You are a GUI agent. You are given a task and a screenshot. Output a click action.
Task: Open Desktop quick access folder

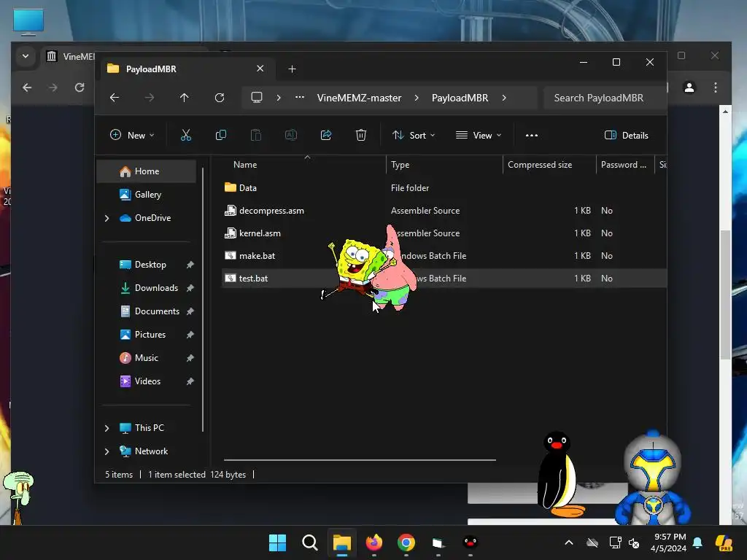click(x=146, y=265)
